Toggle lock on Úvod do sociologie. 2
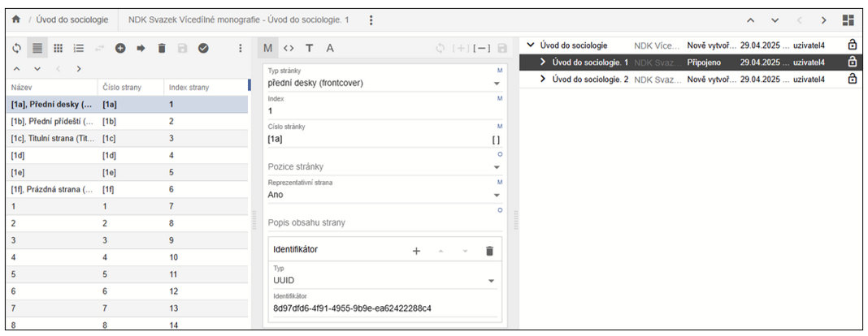 tap(852, 79)
